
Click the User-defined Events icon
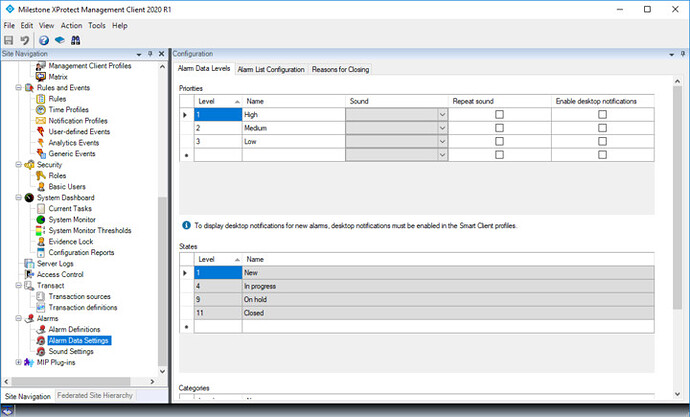tap(40, 132)
